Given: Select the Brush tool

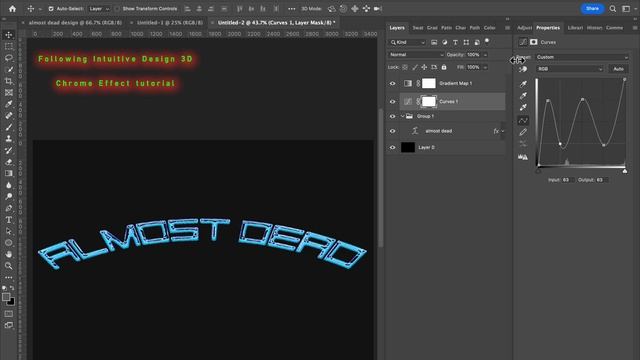Looking at the screenshot, I should tap(9, 127).
